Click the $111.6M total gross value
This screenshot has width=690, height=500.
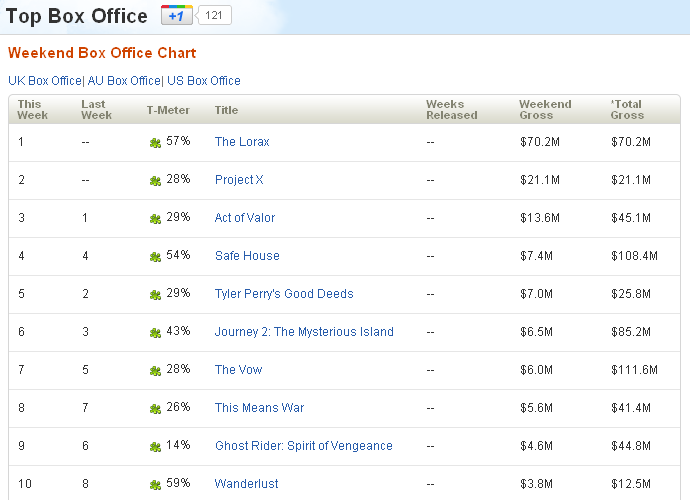(634, 370)
